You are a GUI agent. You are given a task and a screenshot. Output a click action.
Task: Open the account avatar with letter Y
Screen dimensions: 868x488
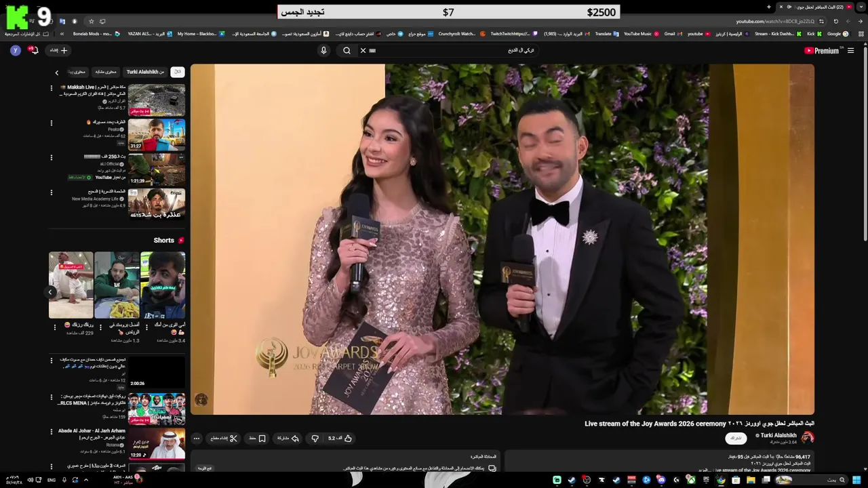point(15,50)
